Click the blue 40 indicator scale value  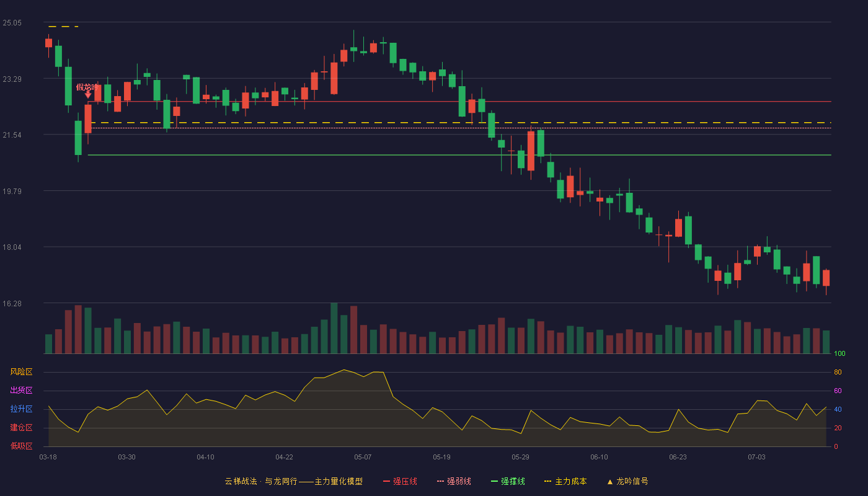coord(838,410)
